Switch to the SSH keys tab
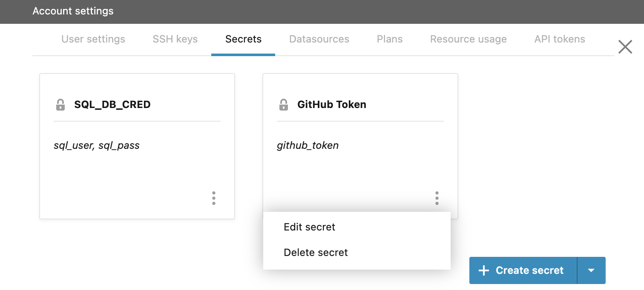Viewport: 644px width, 290px height. pyautogui.click(x=175, y=39)
